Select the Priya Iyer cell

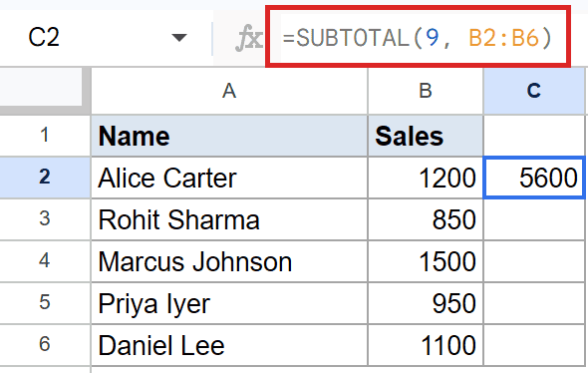229,304
